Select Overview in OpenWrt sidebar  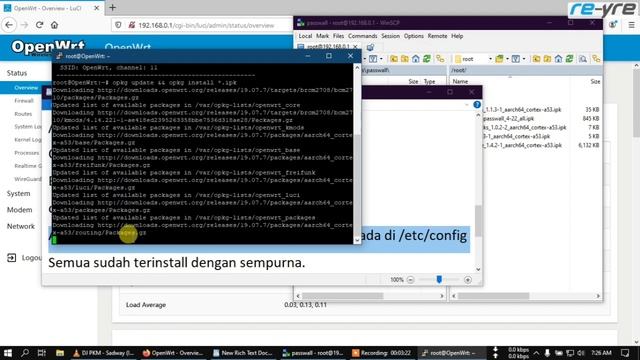coord(26,88)
